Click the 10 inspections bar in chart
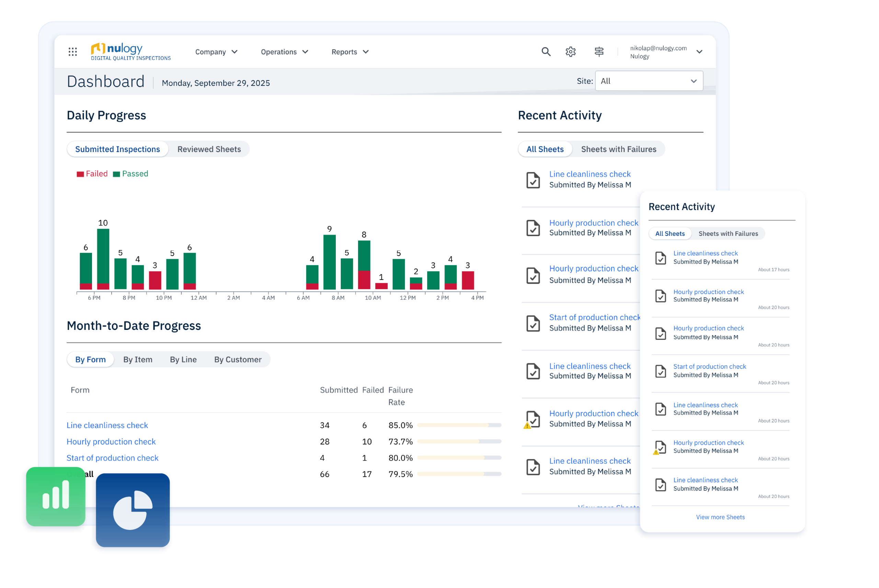The width and height of the screenshot is (879, 588). [x=103, y=259]
